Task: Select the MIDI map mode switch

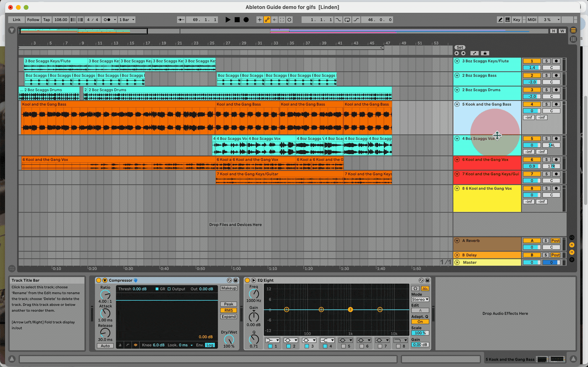Action: pos(532,20)
